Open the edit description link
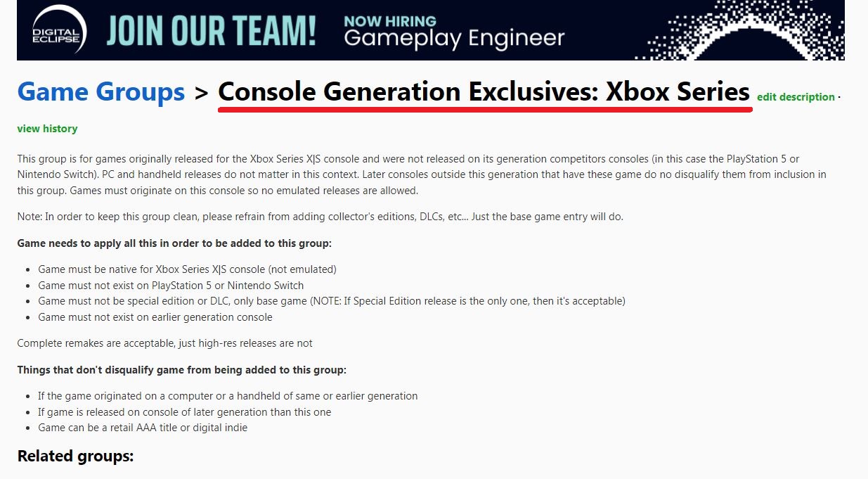This screenshot has height=479, width=868. pos(796,97)
